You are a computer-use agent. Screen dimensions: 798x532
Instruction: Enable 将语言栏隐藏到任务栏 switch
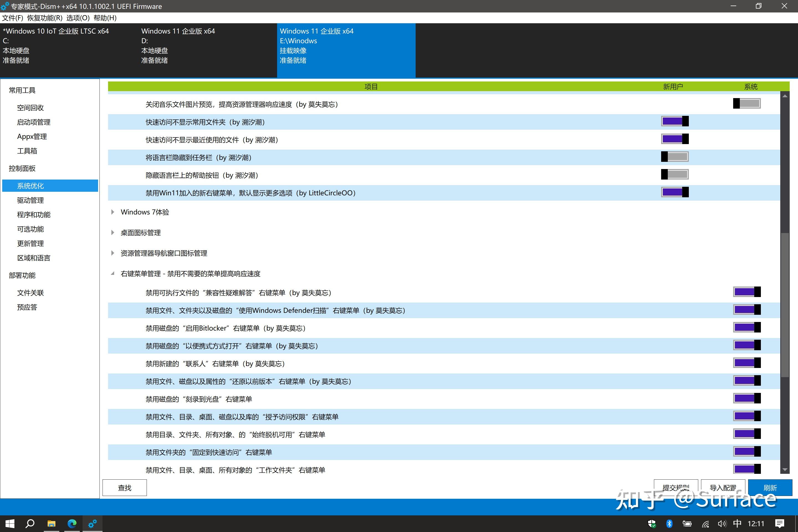(x=674, y=157)
